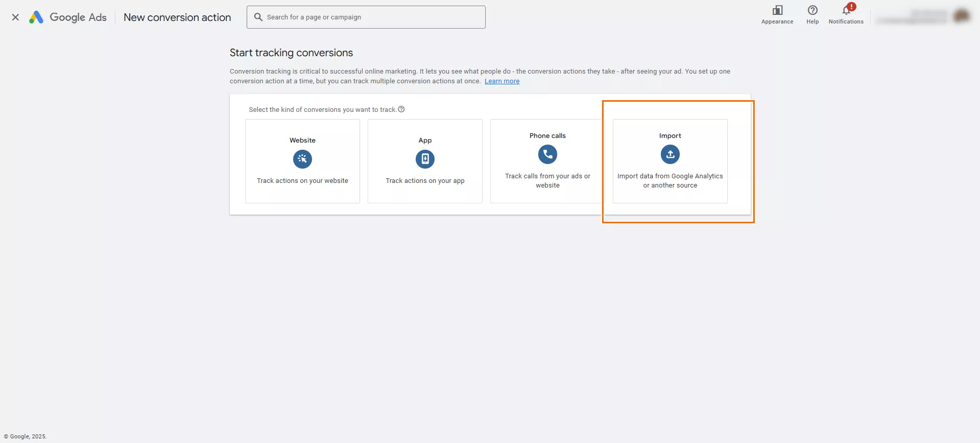Click the Phone calls card title
Image resolution: width=980 pixels, height=443 pixels.
click(x=547, y=136)
